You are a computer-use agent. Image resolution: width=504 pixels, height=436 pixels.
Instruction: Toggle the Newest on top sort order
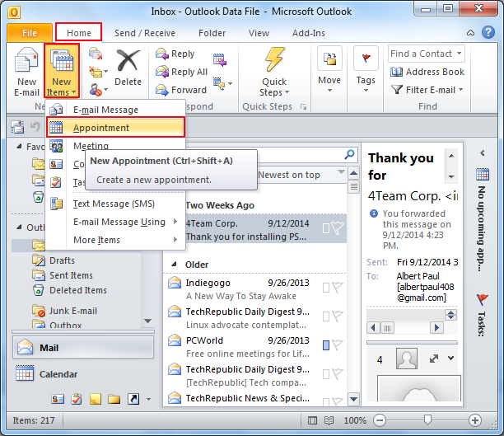301,175
